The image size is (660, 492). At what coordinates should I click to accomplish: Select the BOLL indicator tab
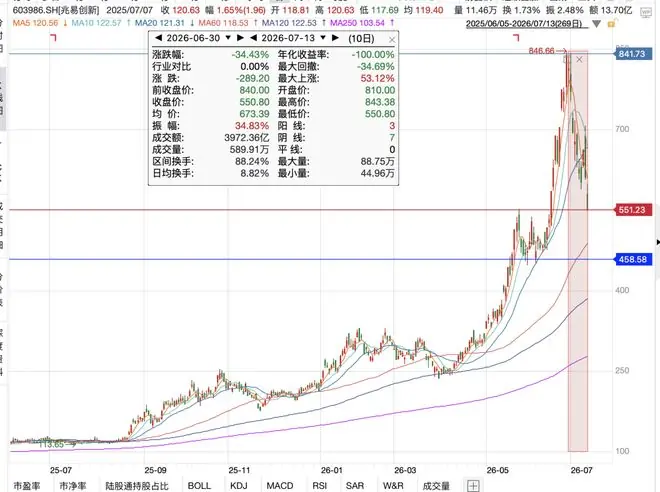[199, 486]
